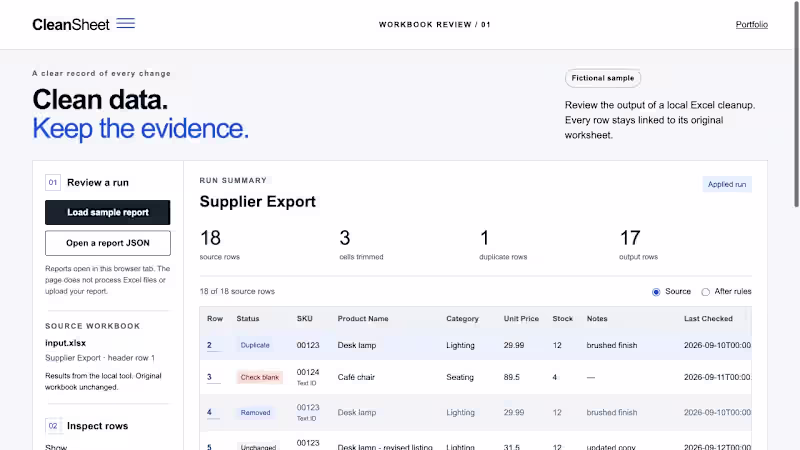Click the Stock column header
The image size is (800, 450).
[562, 318]
